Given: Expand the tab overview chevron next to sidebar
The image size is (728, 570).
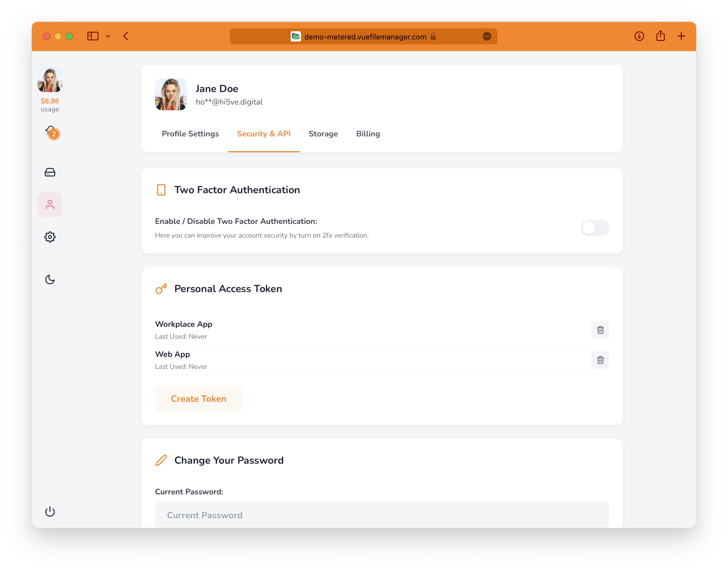Looking at the screenshot, I should 107,36.
